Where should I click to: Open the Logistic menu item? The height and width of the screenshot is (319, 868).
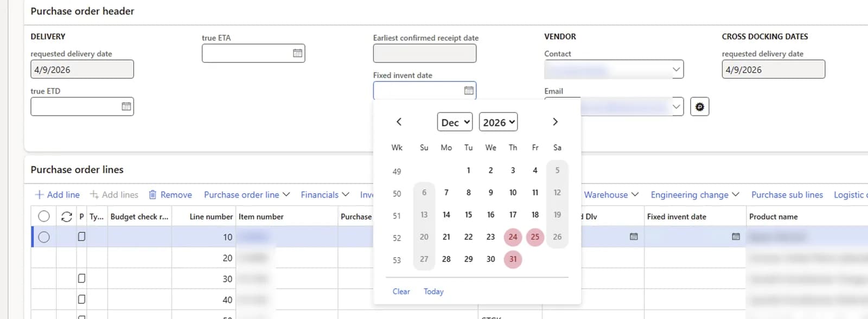click(851, 195)
